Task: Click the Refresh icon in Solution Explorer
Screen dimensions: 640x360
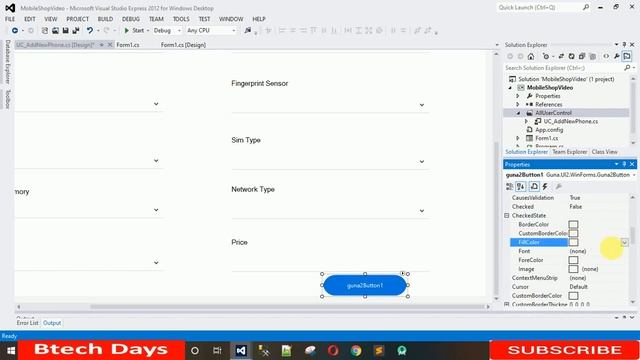Action: (x=571, y=56)
